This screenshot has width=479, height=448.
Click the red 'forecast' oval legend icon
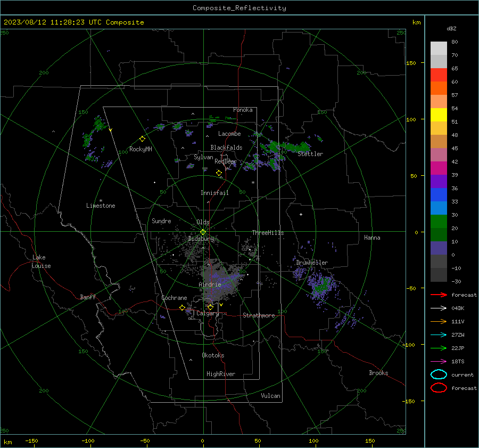439,388
